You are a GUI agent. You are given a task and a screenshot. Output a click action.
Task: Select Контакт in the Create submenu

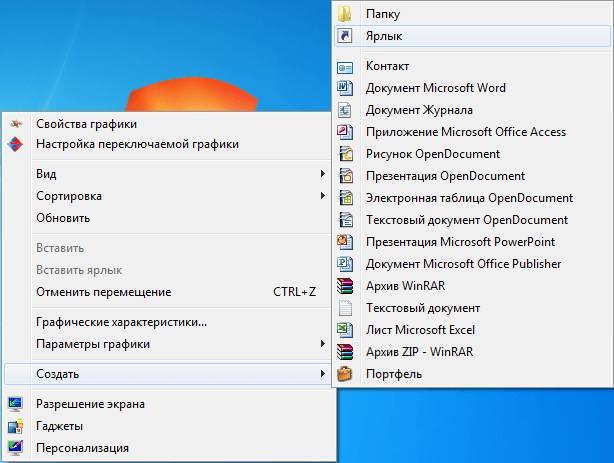473,66
